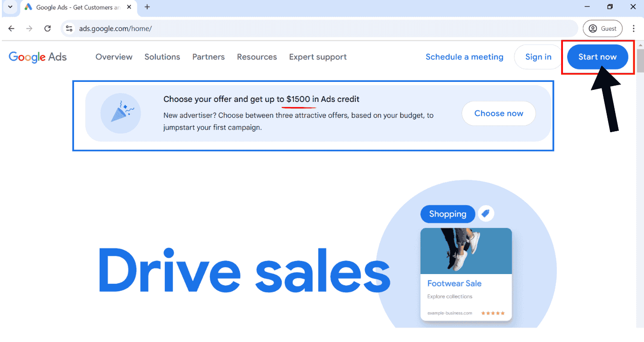Screen dimensions: 644x342
Task: Open Chrome's three-dot menu
Action: click(634, 28)
